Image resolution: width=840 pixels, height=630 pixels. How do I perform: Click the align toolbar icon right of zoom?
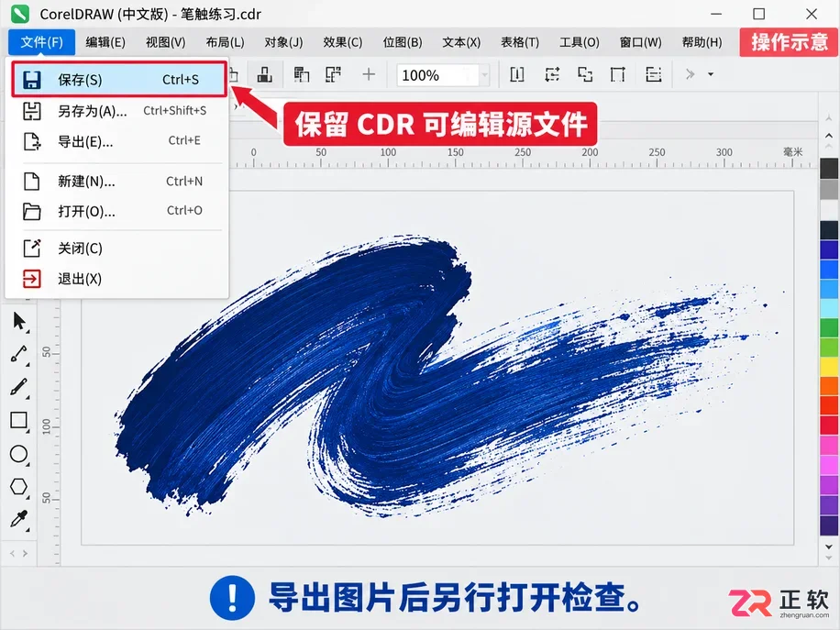pyautogui.click(x=517, y=74)
